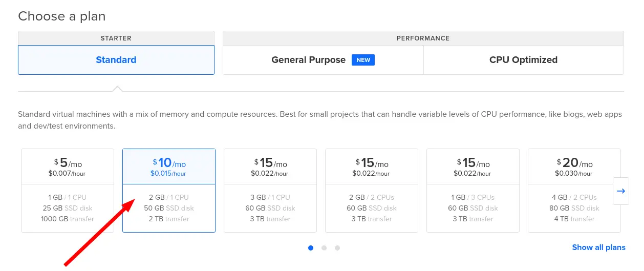Click the PERFORMANCE category header
Viewport: 644px width, 271px height.
coord(423,38)
